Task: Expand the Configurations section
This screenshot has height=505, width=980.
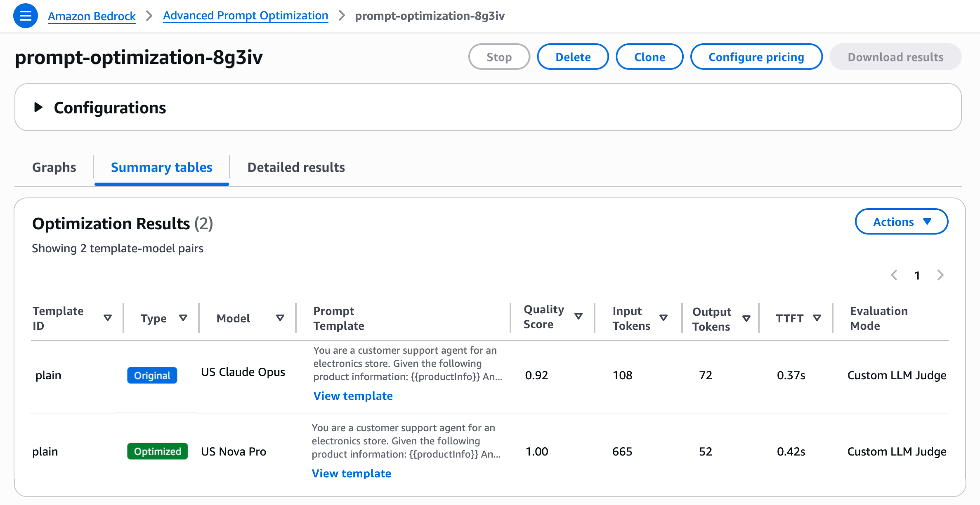Action: tap(38, 108)
